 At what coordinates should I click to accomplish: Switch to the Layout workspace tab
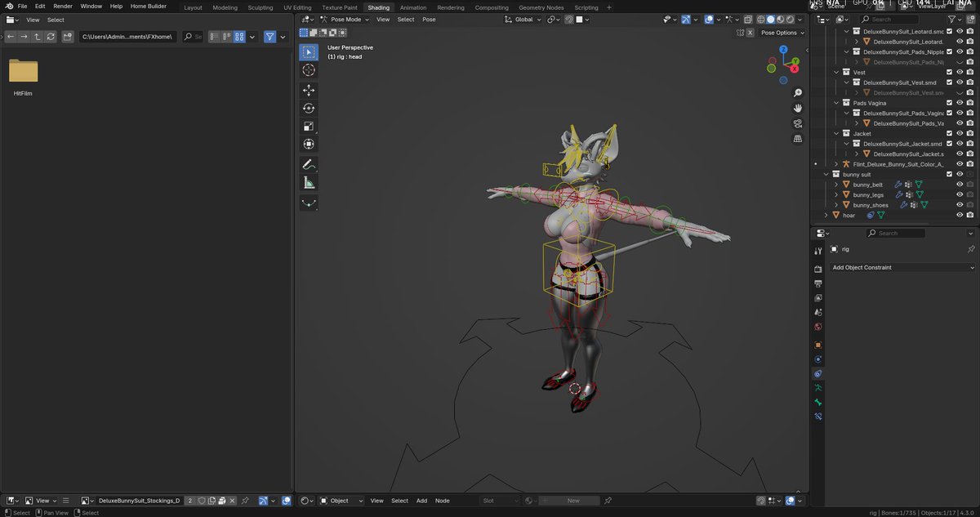(x=193, y=7)
